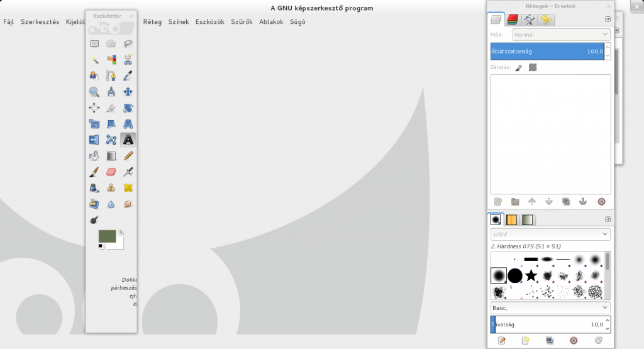Select the Perspective Clone tool
644x349 pixels.
pos(94,204)
